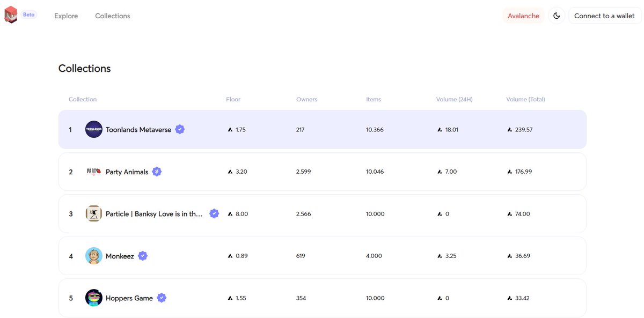Open the Monkeez collection name

pos(120,256)
